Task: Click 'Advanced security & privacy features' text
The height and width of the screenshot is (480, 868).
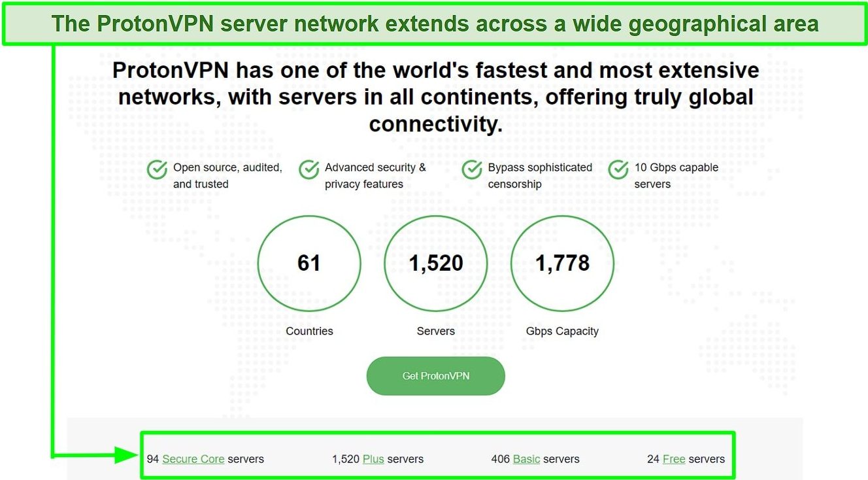Action: [375, 176]
